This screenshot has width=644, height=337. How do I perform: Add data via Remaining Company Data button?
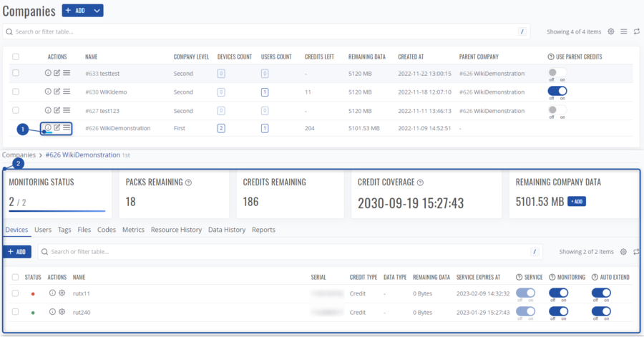click(x=577, y=202)
